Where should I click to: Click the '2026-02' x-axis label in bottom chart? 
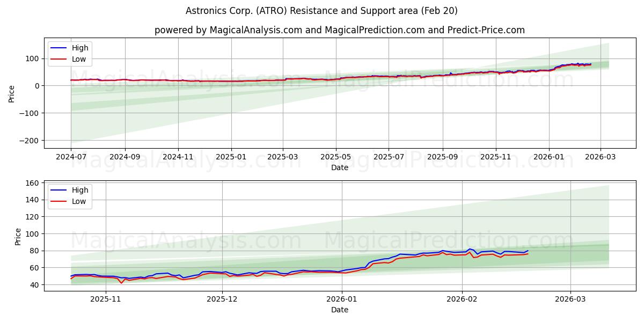pyautogui.click(x=463, y=301)
